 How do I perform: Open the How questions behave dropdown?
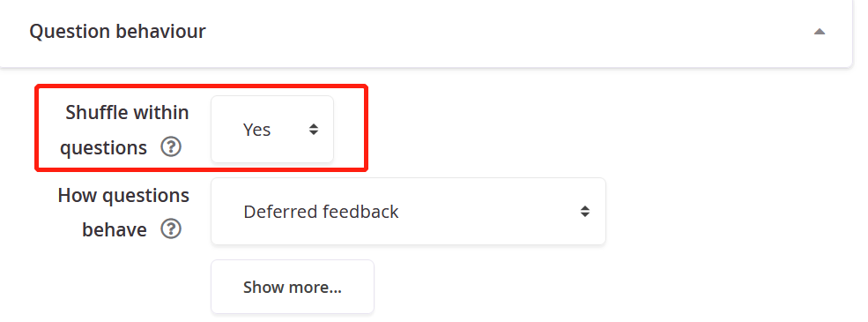(x=409, y=211)
